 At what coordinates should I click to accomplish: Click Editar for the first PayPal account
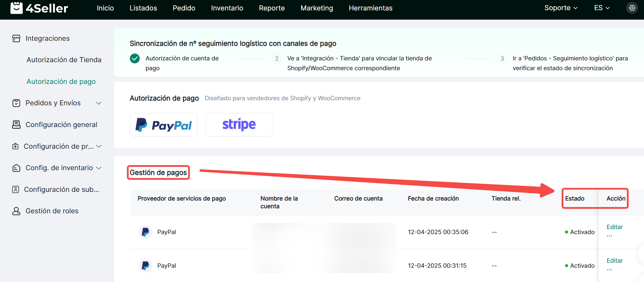tap(615, 227)
